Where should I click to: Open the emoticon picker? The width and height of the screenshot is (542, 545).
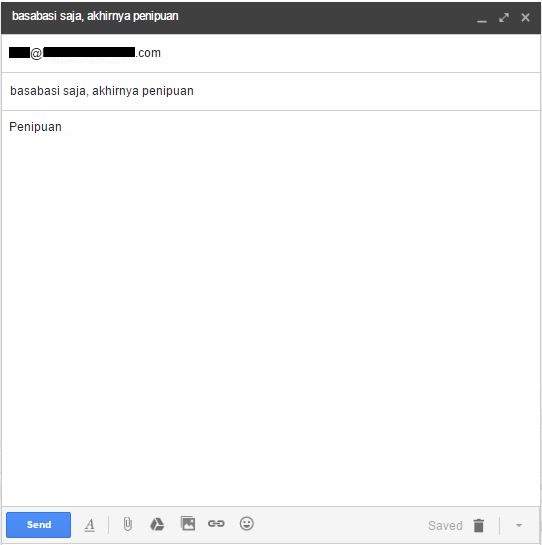point(247,523)
